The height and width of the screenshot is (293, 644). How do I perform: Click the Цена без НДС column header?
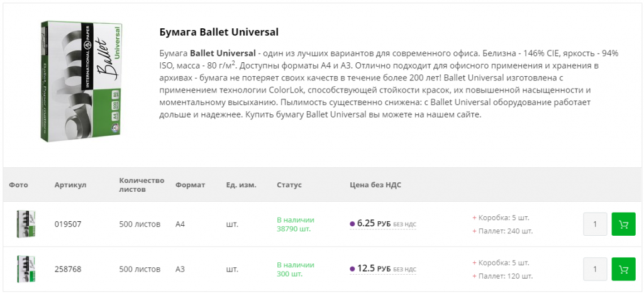[x=375, y=185]
